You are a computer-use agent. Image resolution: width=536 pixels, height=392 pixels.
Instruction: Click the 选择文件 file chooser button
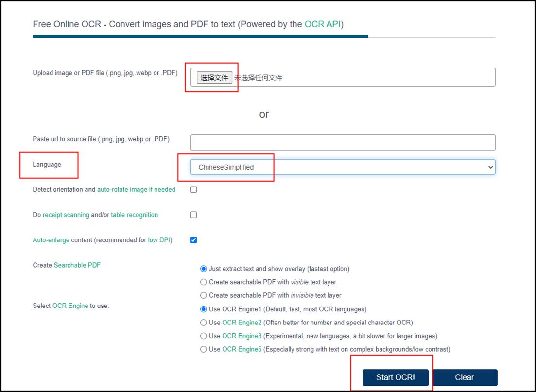(x=214, y=78)
